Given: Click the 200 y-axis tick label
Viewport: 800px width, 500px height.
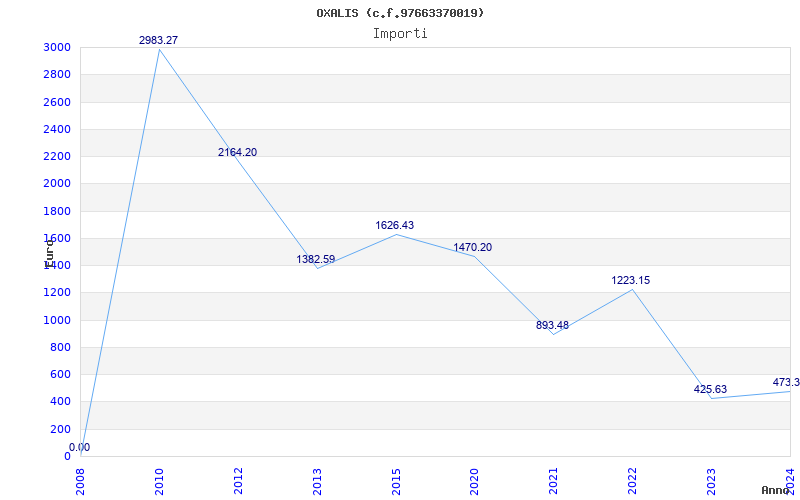Looking at the screenshot, I should click(61, 429).
